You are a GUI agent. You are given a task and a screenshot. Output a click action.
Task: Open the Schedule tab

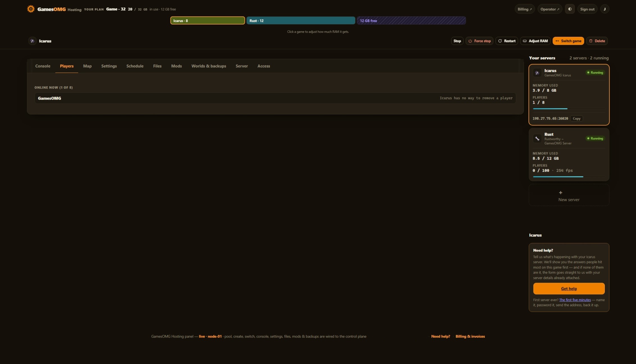(135, 66)
